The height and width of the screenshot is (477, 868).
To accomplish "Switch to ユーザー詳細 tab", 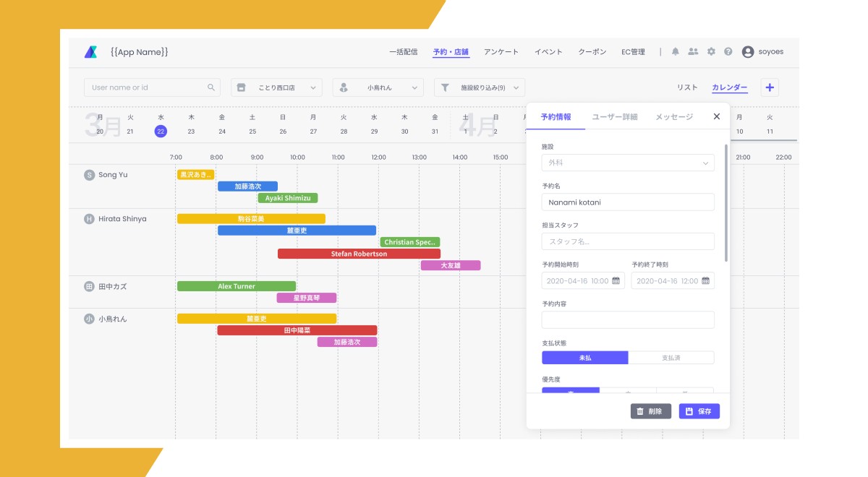I will coord(615,116).
